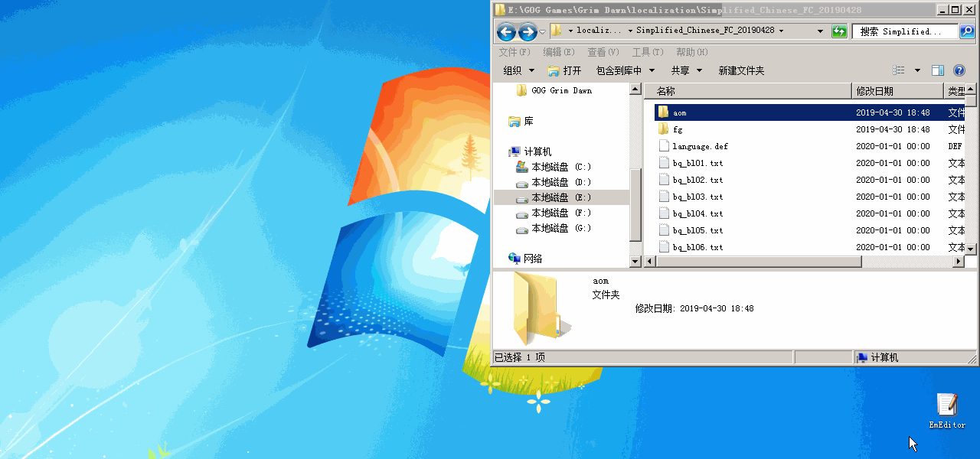
Task: Go forward using the Forward arrow button
Action: [528, 31]
